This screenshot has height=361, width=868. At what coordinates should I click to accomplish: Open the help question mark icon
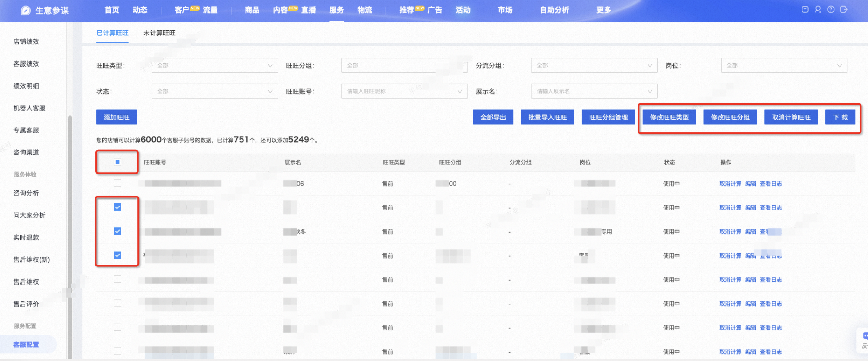(831, 9)
